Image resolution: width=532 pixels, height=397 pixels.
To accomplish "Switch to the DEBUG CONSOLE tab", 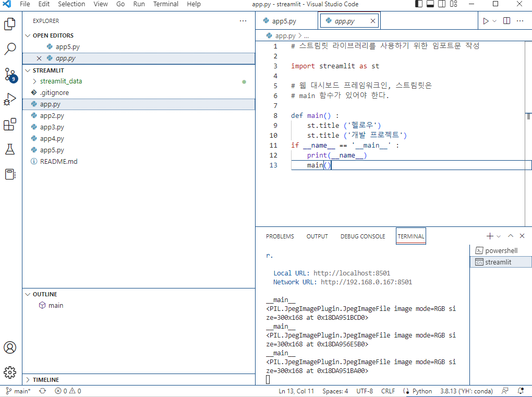I will pos(362,236).
